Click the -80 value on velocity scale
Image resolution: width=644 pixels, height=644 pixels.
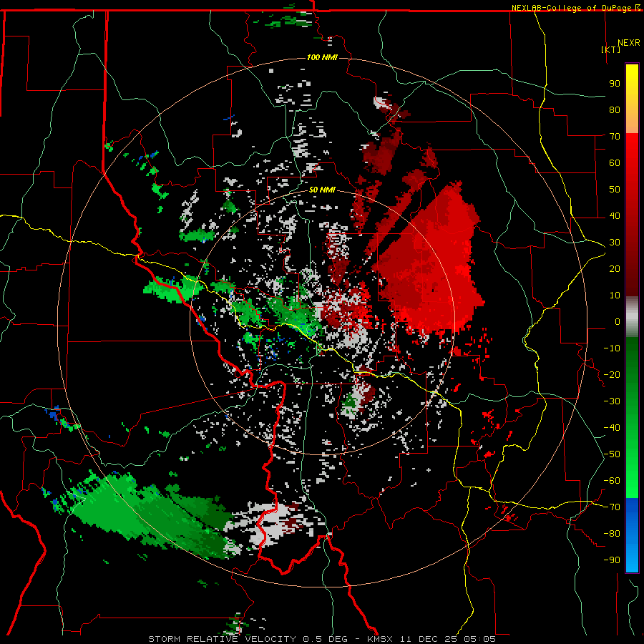tap(612, 534)
